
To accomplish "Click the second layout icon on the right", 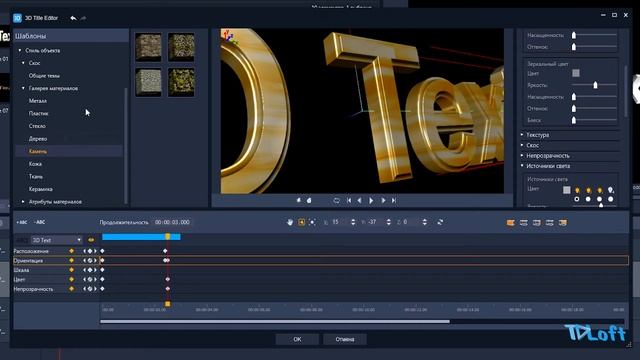I will point(524,222).
